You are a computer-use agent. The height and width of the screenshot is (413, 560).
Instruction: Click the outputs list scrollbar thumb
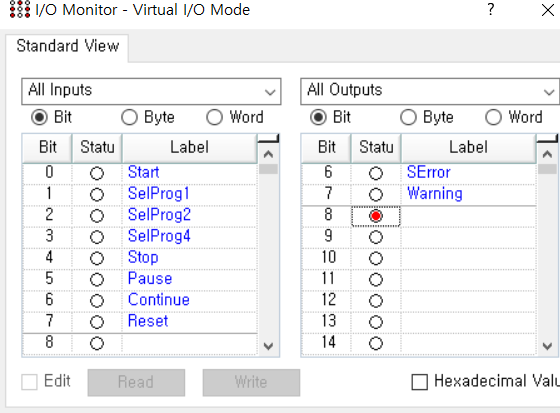click(547, 169)
